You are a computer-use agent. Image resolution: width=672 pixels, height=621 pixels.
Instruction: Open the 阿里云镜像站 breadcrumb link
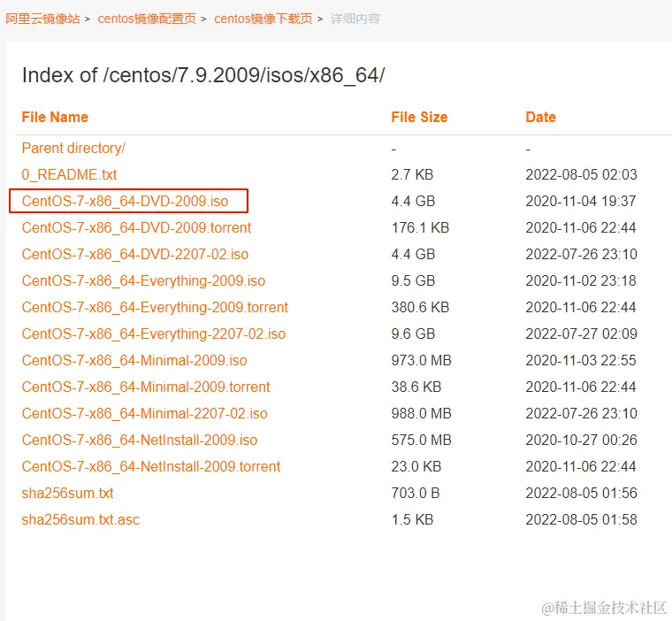tap(42, 19)
